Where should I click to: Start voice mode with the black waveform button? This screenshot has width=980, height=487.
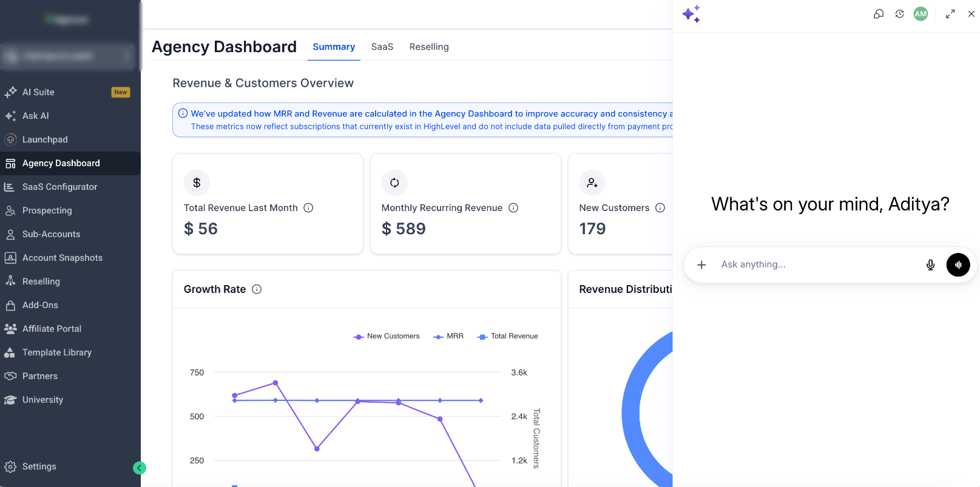(x=958, y=265)
